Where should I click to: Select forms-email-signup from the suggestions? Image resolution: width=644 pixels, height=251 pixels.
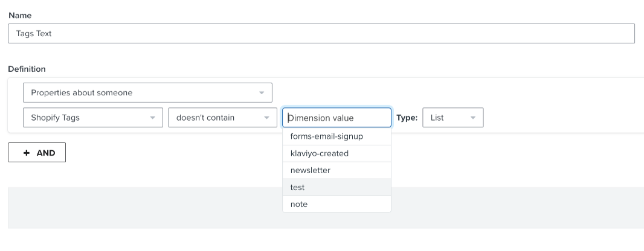327,136
